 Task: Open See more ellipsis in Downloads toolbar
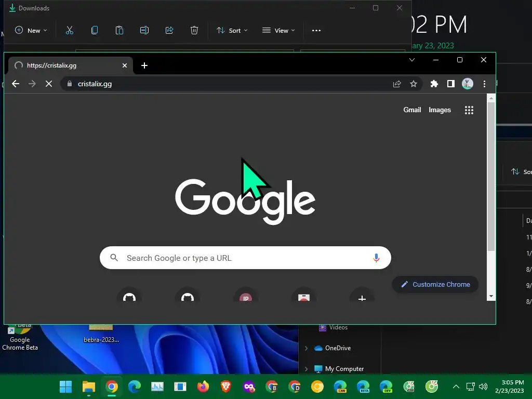click(316, 31)
